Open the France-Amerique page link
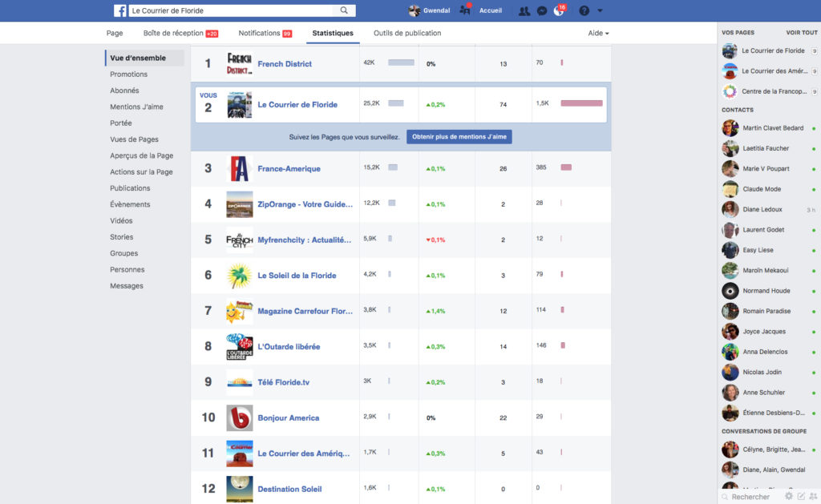The width and height of the screenshot is (821, 504). 289,168
